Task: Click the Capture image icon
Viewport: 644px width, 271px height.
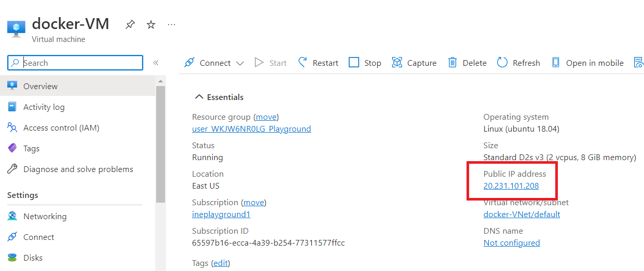Action: pos(397,63)
